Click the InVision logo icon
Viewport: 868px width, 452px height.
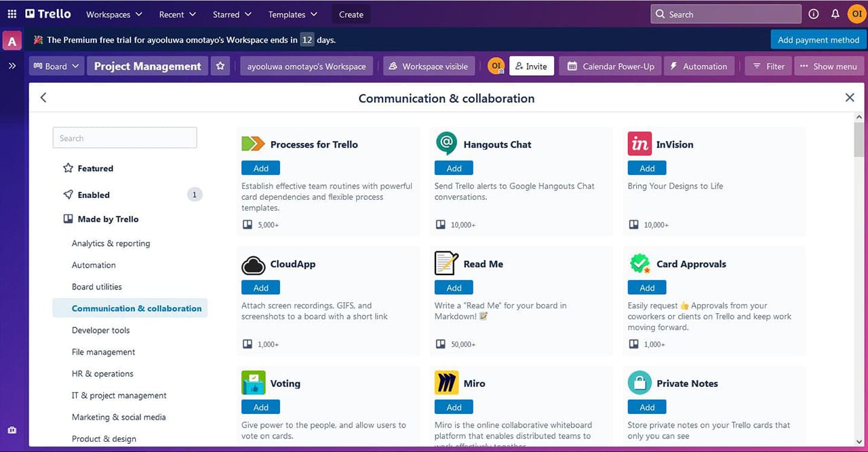click(639, 144)
